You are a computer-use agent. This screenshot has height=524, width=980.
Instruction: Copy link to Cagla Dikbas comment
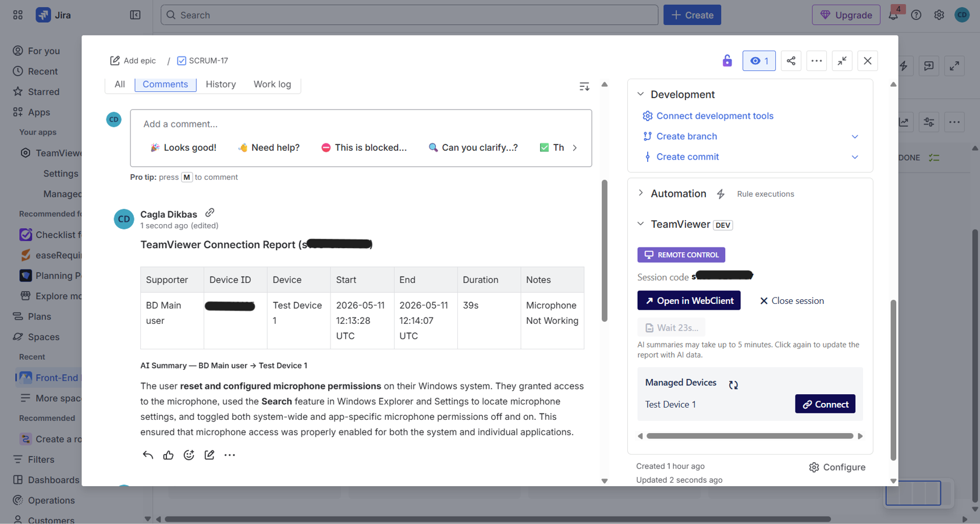pos(210,213)
